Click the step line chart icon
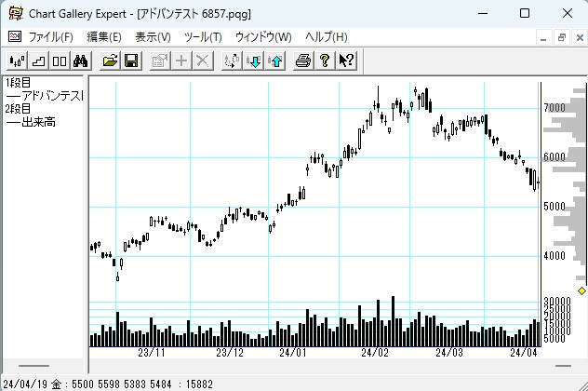Viewport: 588px width, 391px height. (x=38, y=61)
